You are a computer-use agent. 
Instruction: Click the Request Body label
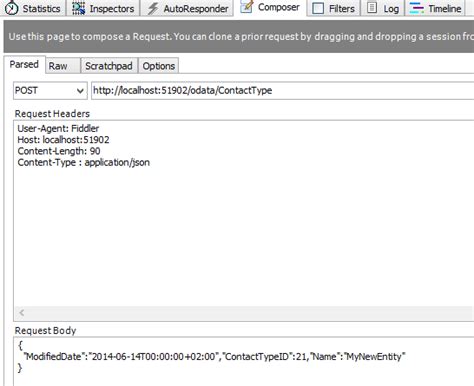click(x=45, y=331)
